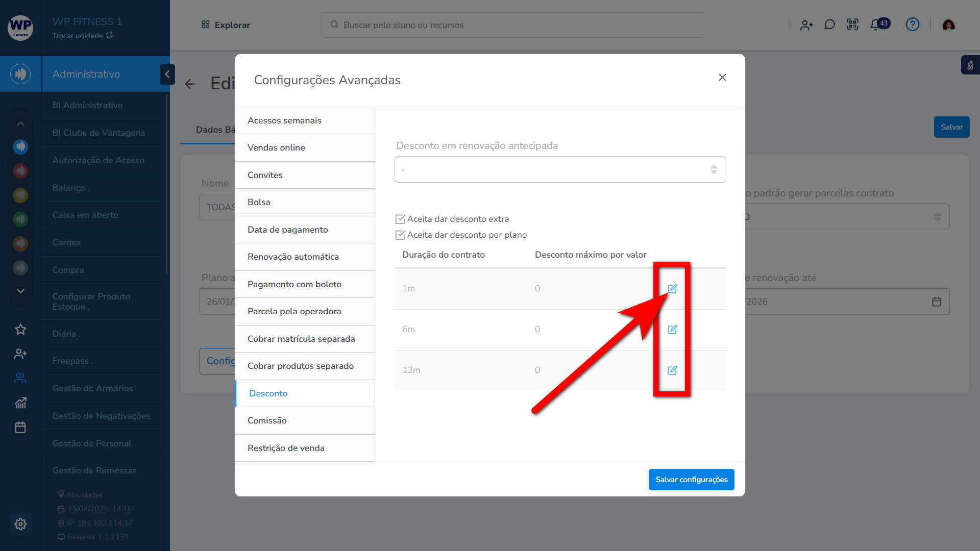Open the notifications bell icon
Image resolution: width=980 pixels, height=551 pixels.
coord(876,24)
